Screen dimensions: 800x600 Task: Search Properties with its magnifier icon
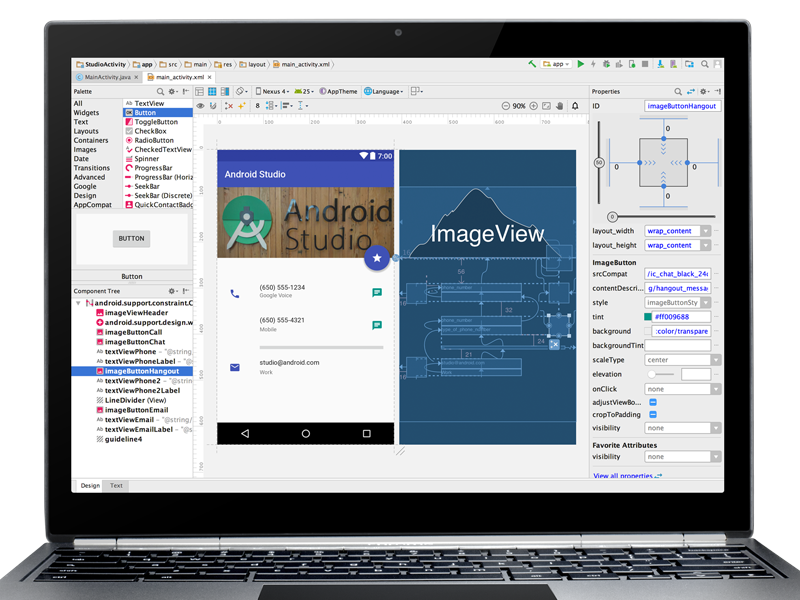[678, 91]
